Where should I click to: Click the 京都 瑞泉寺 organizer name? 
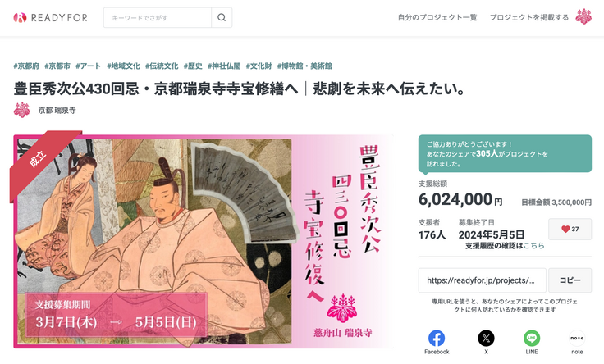click(x=57, y=111)
